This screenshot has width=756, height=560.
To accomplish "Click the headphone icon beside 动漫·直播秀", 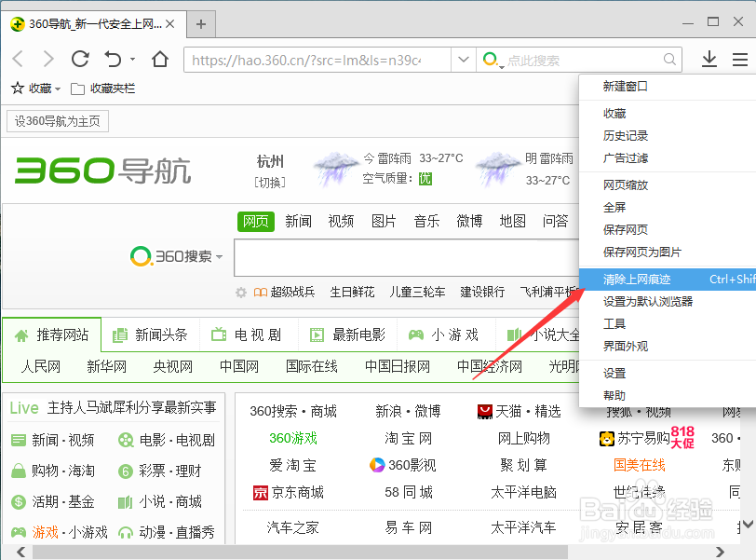I will pyautogui.click(x=126, y=532).
